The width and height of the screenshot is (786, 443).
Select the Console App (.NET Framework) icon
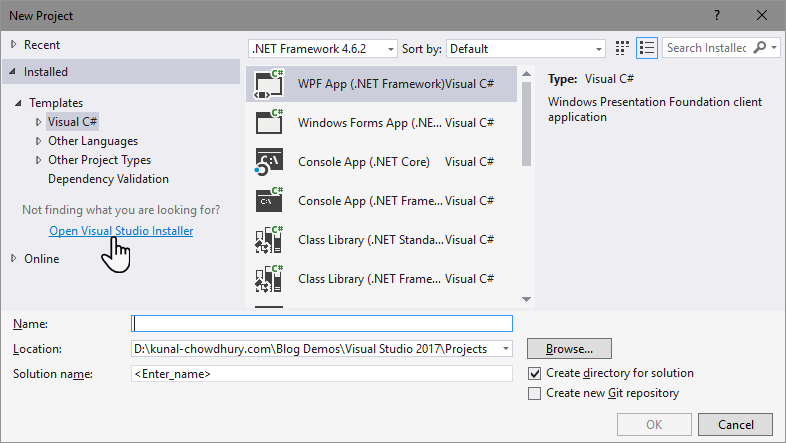pos(269,200)
